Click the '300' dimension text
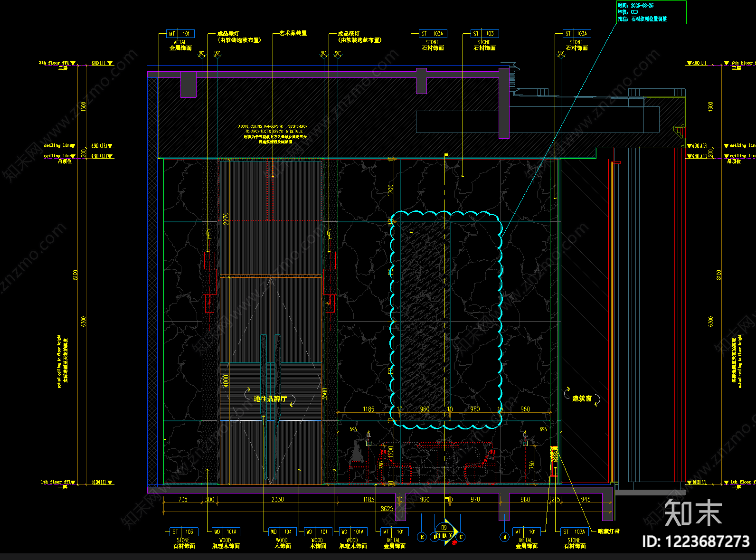The height and width of the screenshot is (560, 756). tap(210, 500)
